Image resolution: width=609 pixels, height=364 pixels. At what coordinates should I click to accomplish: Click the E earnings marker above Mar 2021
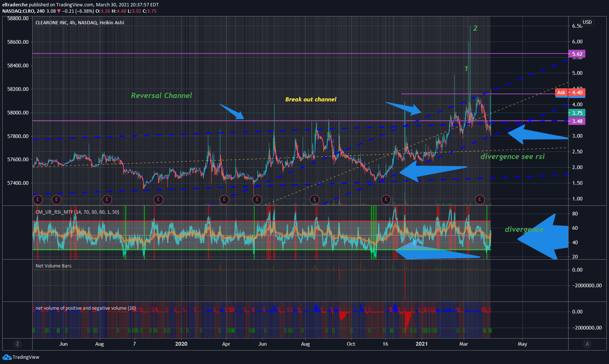tap(480, 199)
